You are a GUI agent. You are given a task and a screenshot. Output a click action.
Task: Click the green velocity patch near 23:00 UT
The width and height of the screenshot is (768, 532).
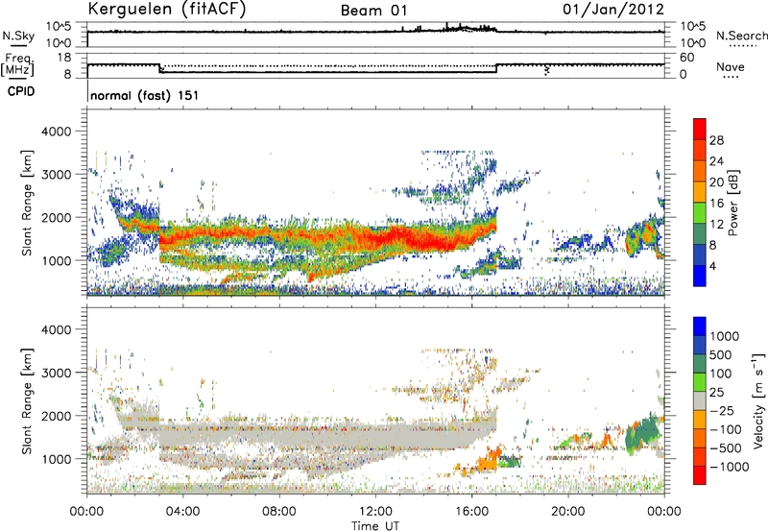(643, 432)
